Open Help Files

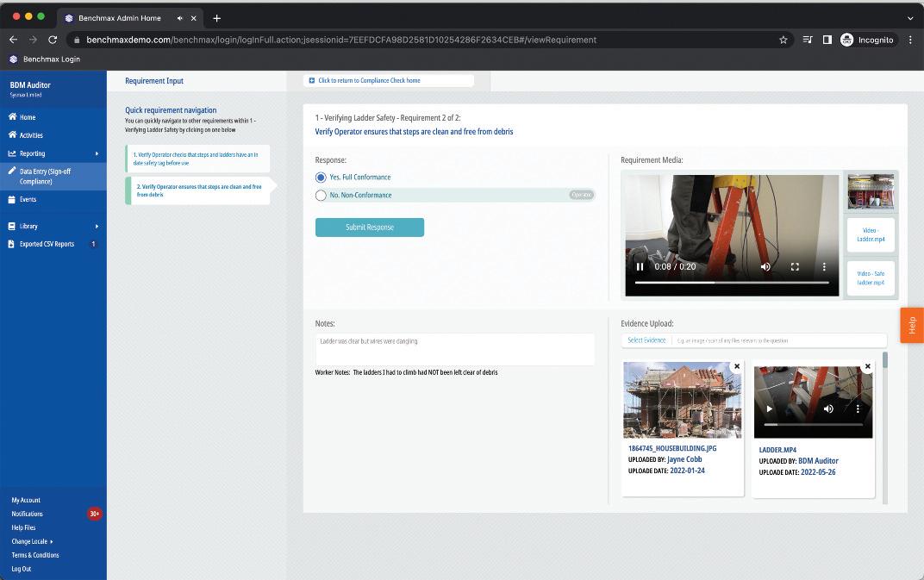pyautogui.click(x=23, y=527)
